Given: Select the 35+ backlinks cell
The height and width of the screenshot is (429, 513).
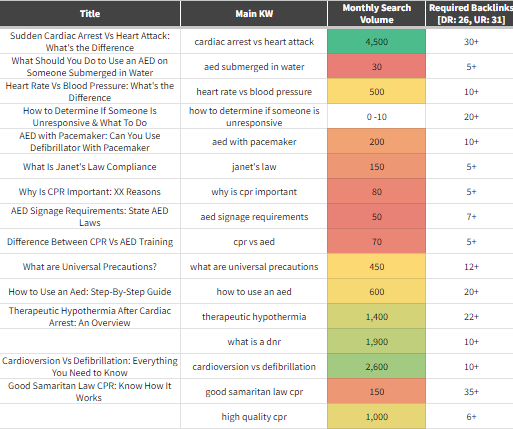Looking at the screenshot, I should click(x=470, y=391).
